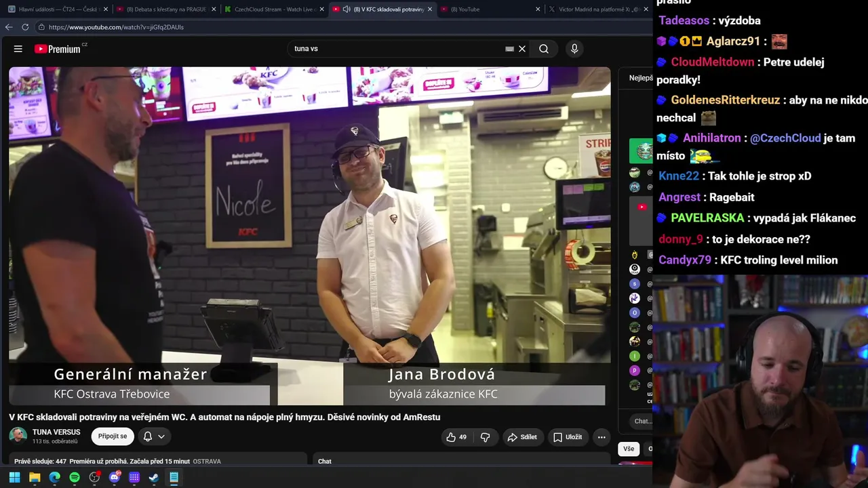
Task: Click username donny_9 in stream chat
Action: [x=681, y=239]
